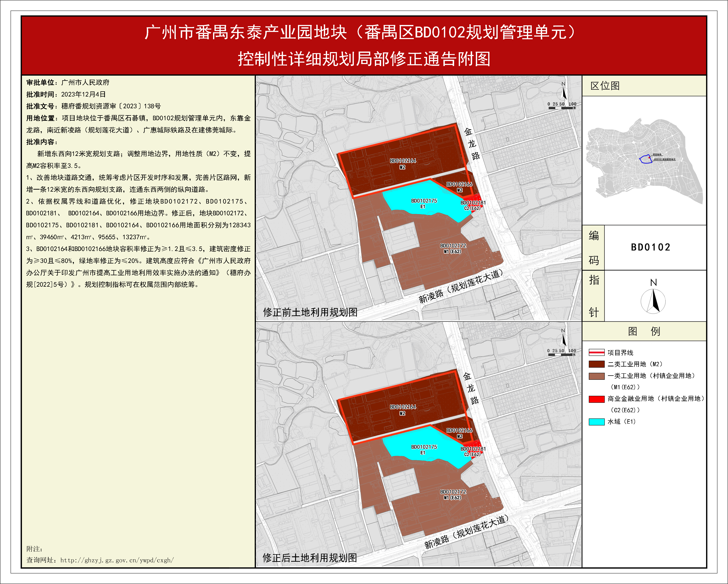Click the BD0102 code label box

coord(650,247)
